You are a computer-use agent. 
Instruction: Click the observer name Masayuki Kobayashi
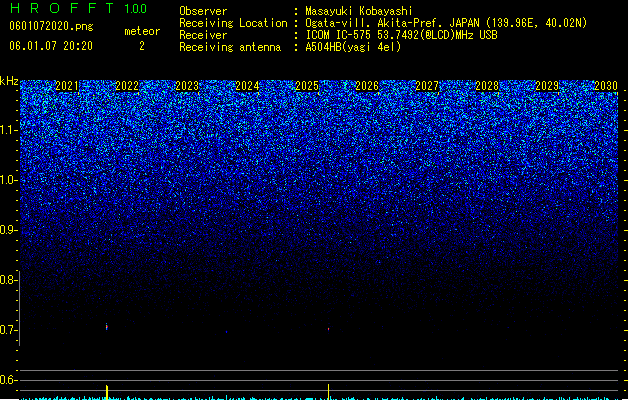tap(359, 11)
